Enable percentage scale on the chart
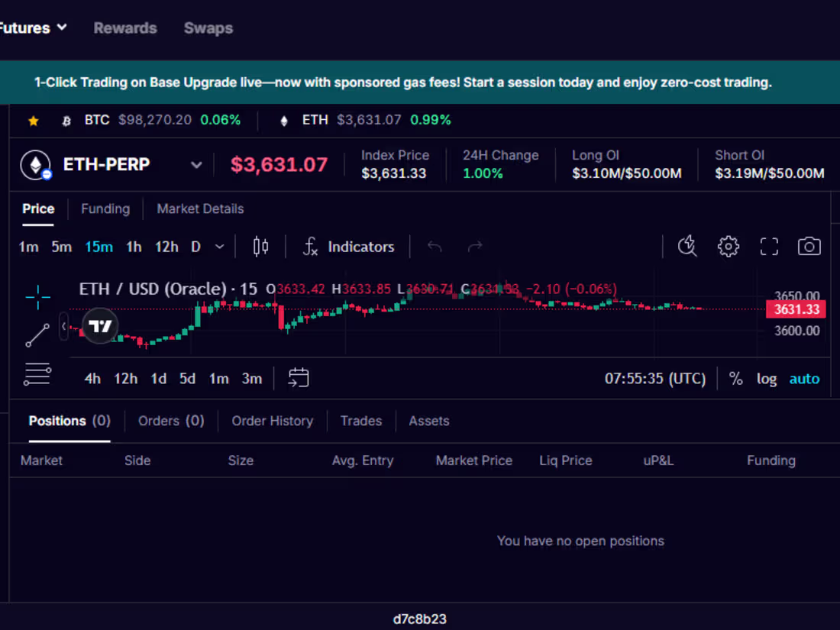This screenshot has height=630, width=840. pos(736,378)
